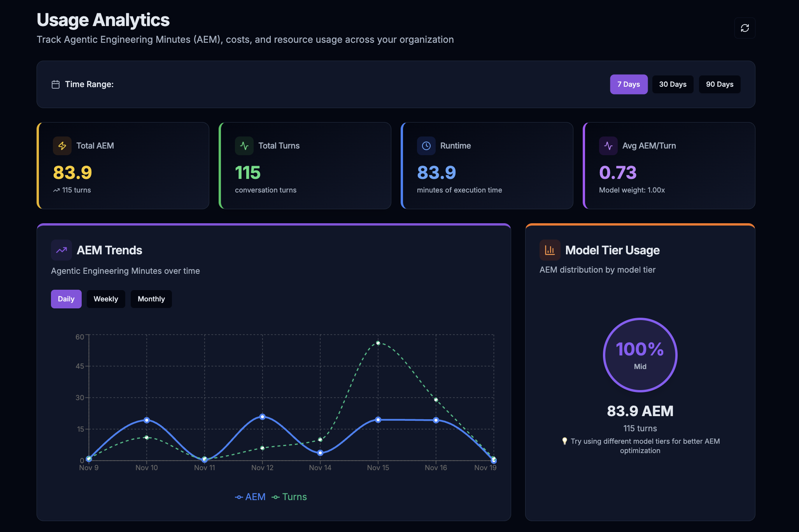Viewport: 799px width, 532px height.
Task: Switch the time range to 30 Days
Action: point(673,84)
